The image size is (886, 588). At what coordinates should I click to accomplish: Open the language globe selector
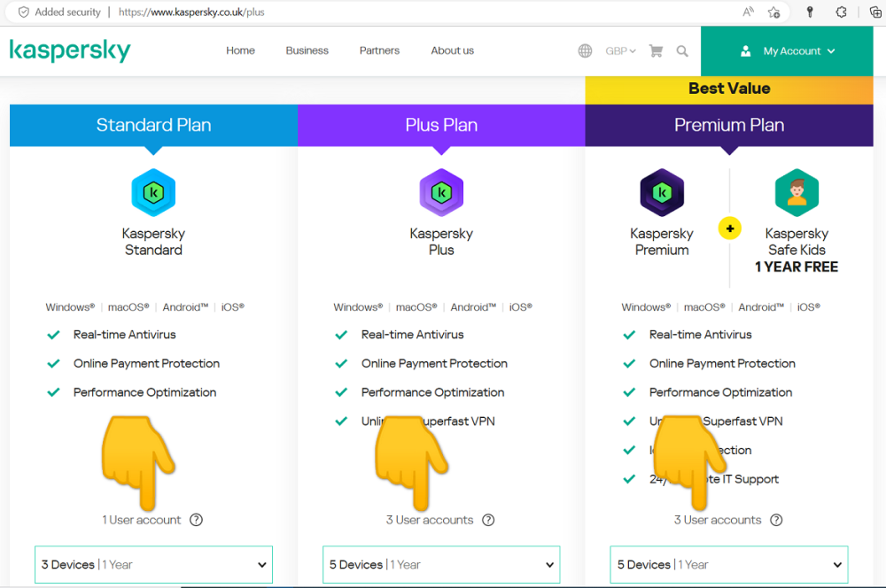click(585, 51)
